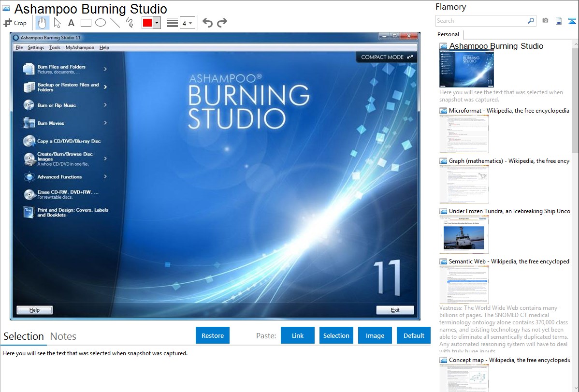
Task: Pick the ellipse drawing tool
Action: click(x=101, y=23)
